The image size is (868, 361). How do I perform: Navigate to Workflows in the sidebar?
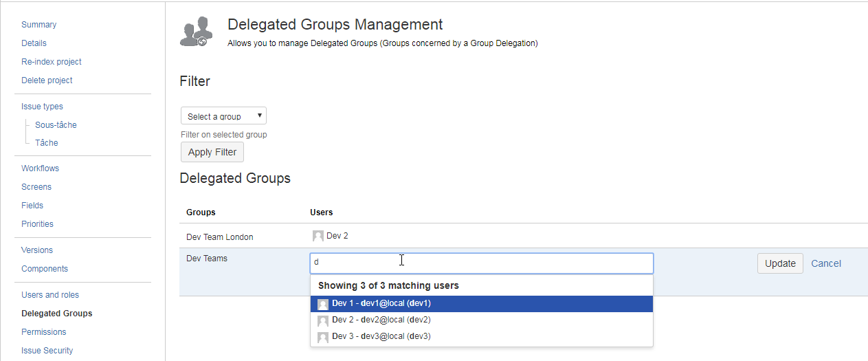[40, 168]
